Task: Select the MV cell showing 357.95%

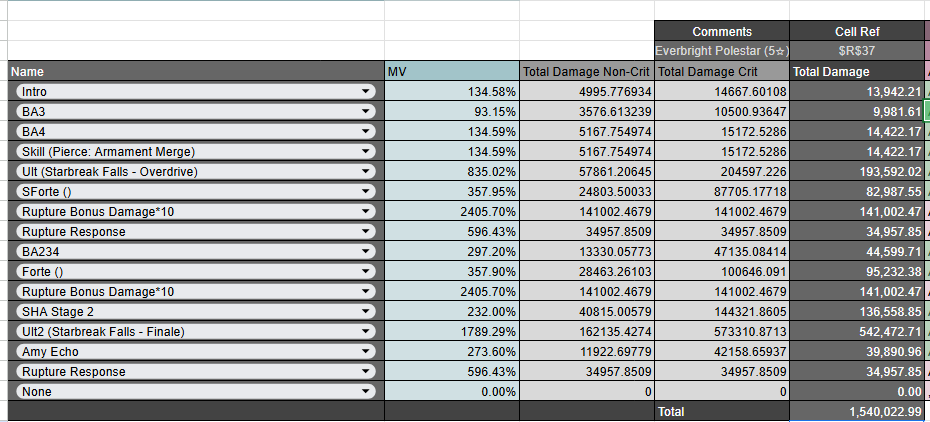Action: pos(452,192)
